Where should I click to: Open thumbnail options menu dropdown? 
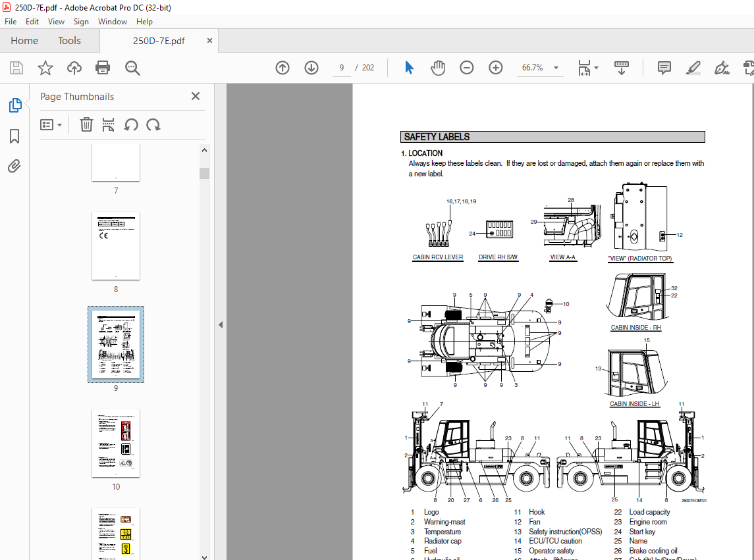[x=51, y=125]
